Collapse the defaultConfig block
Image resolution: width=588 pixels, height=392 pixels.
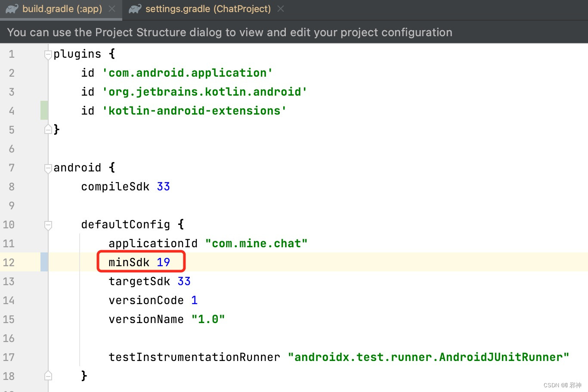[x=48, y=224]
